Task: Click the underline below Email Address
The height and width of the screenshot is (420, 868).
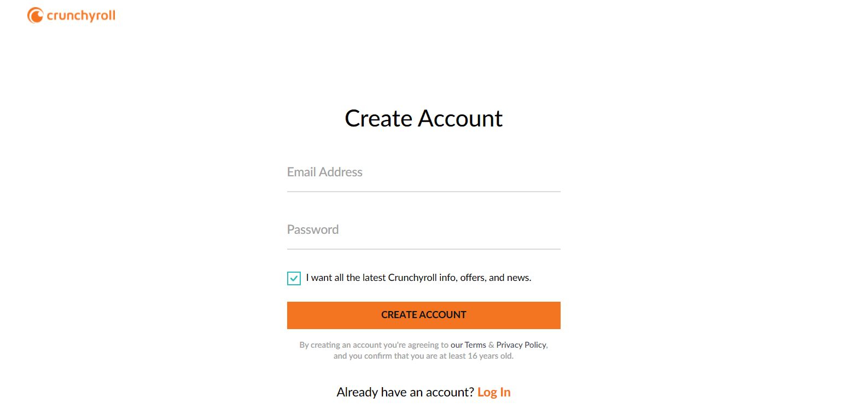Action: tap(424, 192)
